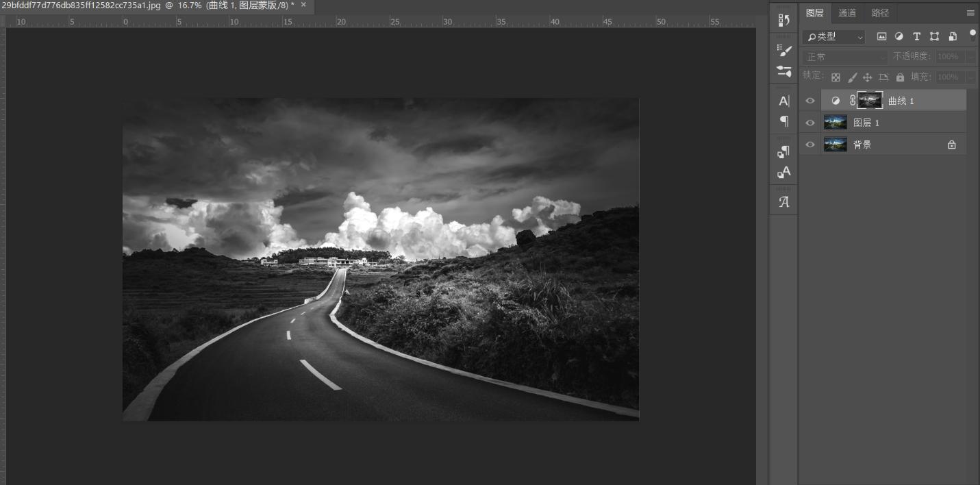
Task: Turn off layer filtering with the pin toggle
Action: [972, 35]
